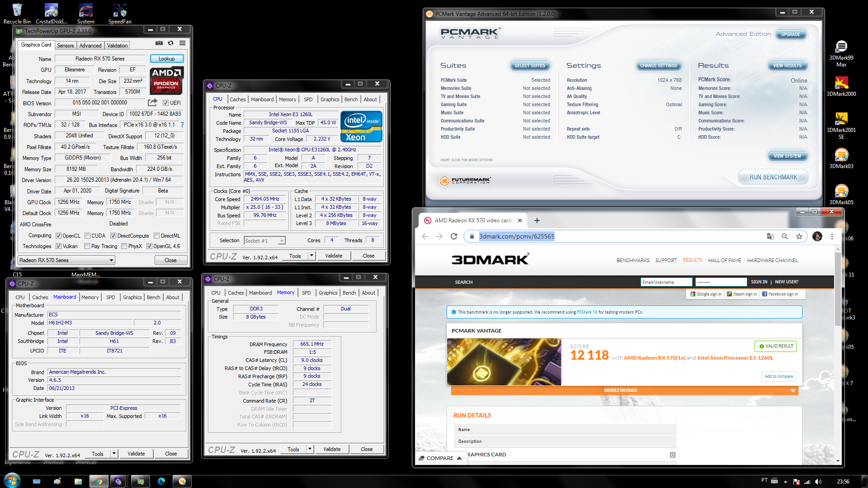This screenshot has height=488, width=868.
Task: Toggle the Vulkan checkbox
Action: [58, 246]
